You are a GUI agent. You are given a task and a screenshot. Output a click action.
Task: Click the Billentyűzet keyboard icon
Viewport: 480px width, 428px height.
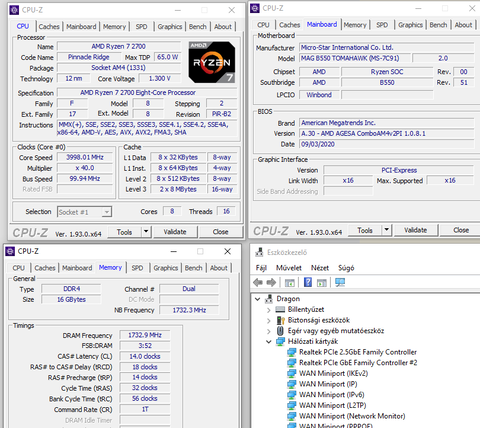tap(280, 309)
